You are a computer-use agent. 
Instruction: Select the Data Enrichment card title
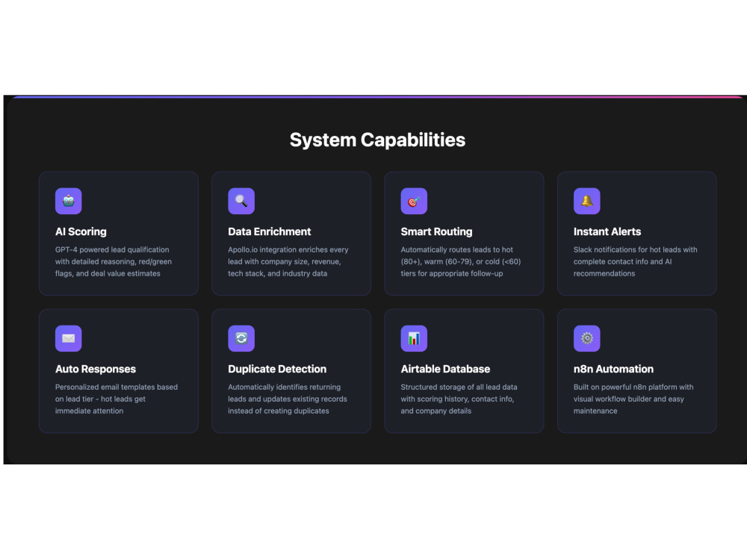269,232
